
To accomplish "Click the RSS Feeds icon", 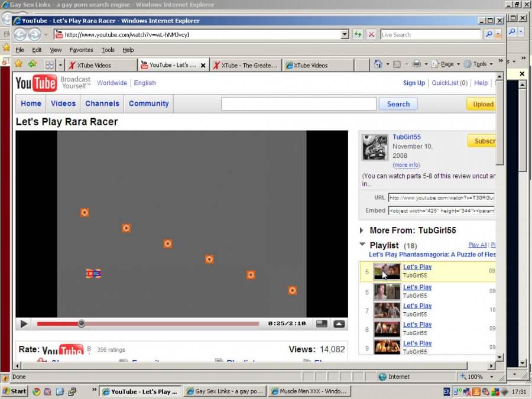I will click(x=397, y=64).
